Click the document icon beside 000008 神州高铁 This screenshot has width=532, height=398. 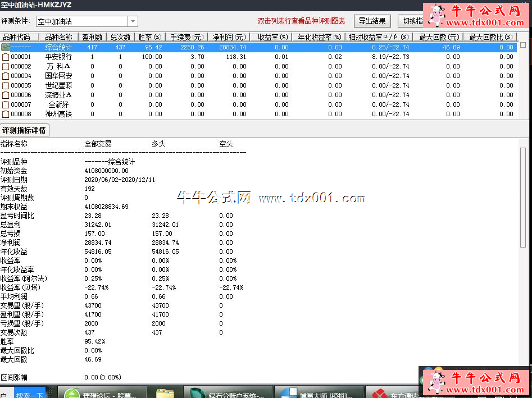(x=6, y=114)
